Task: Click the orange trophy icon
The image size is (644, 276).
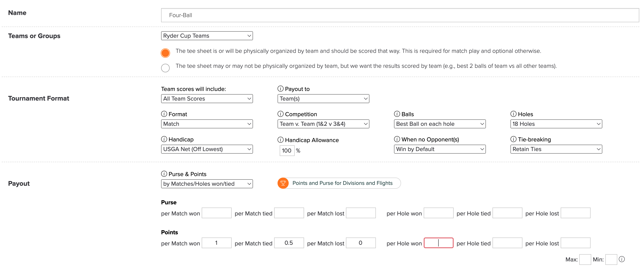Action: (283, 183)
